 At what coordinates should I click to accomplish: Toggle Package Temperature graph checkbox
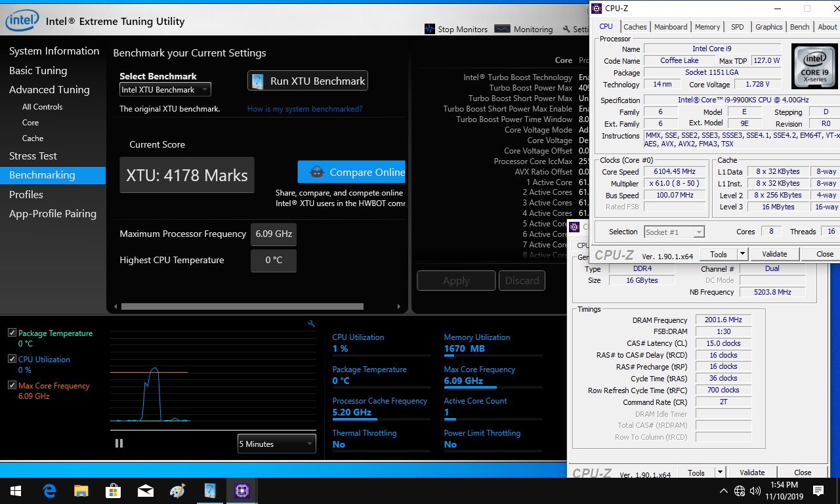pos(12,333)
